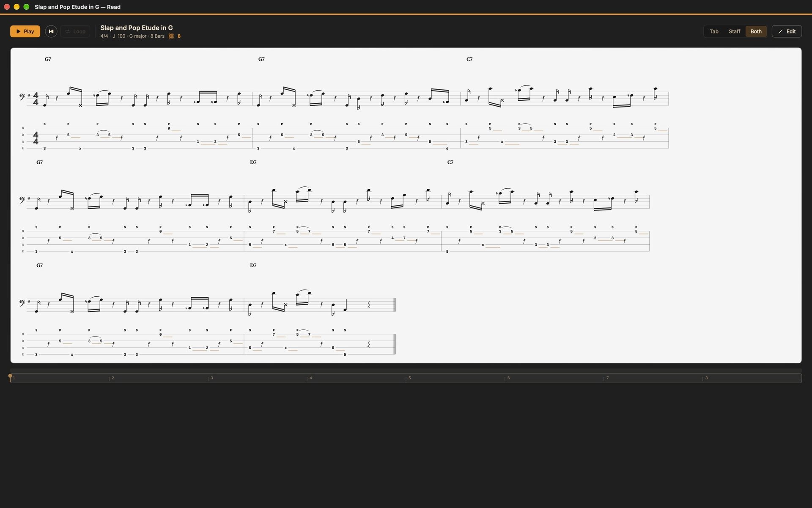Click the D7 chord label in second row
This screenshot has height=508, width=812.
[x=253, y=162]
